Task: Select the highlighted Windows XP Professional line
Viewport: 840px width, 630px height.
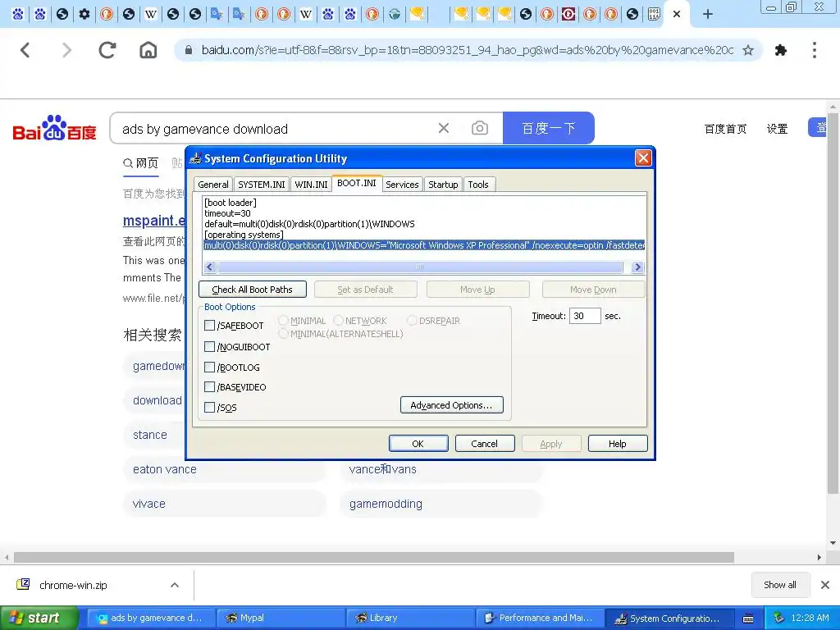Action: pyautogui.click(x=424, y=245)
